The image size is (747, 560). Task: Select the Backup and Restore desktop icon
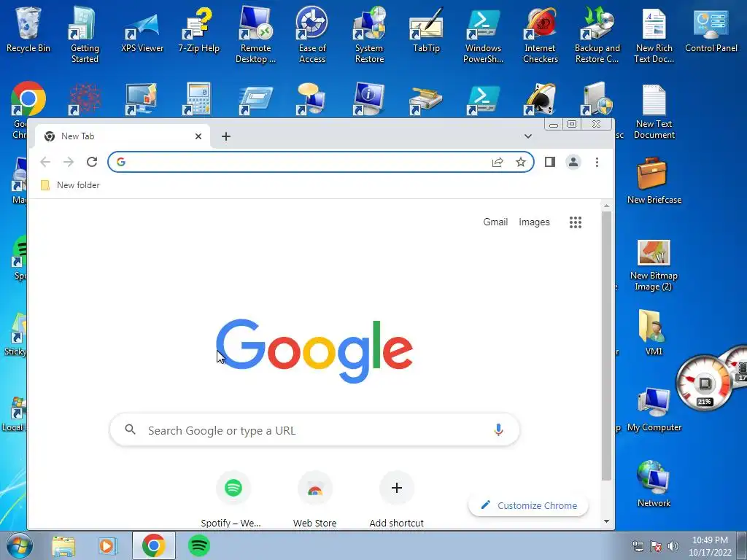pyautogui.click(x=597, y=35)
